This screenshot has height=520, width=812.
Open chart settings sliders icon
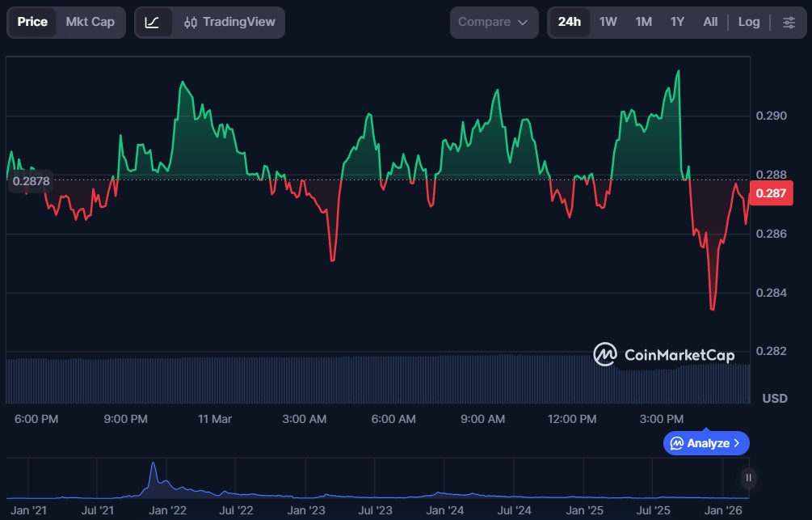[x=789, y=23]
